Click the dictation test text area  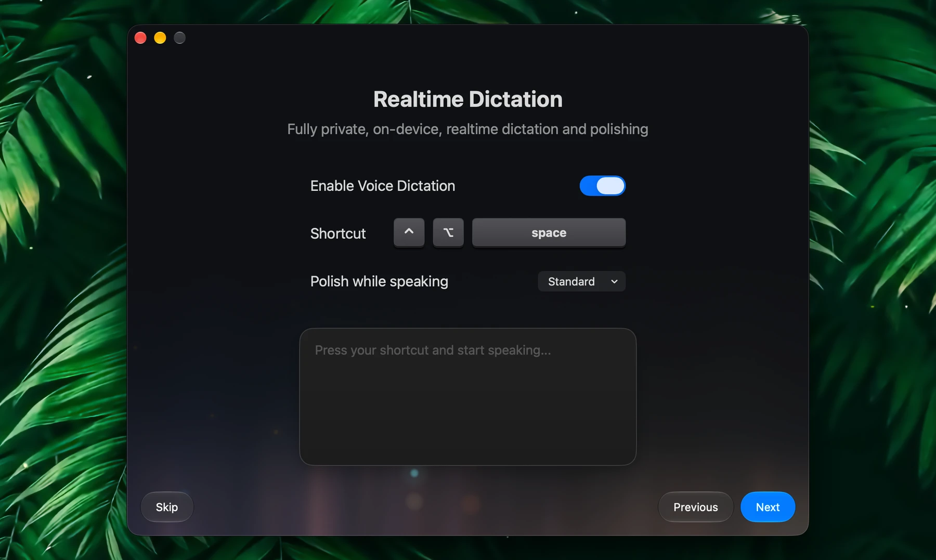(x=467, y=397)
